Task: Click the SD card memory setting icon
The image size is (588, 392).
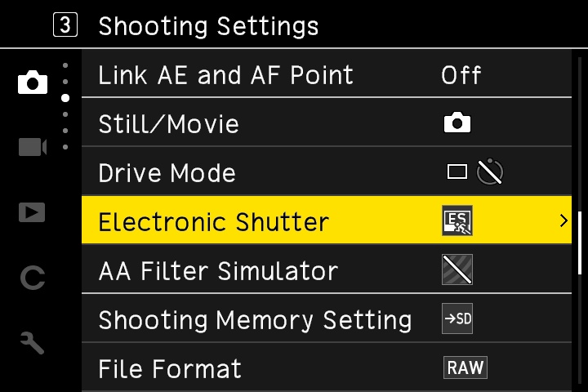Action: [x=457, y=319]
